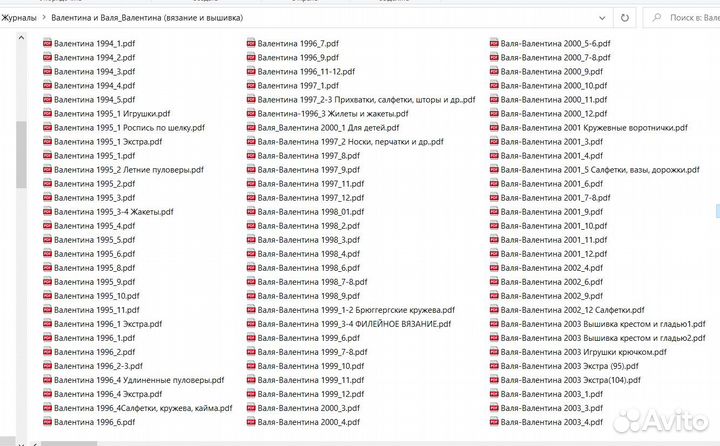Click the PDF icon of Валентина 1994_1.pdf
720x446 pixels.
click(x=47, y=44)
